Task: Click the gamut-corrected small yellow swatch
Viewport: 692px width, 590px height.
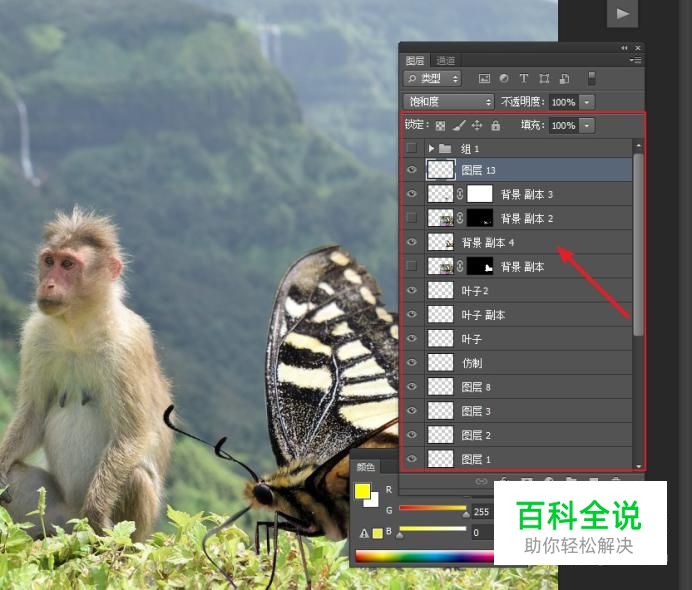Action: (x=378, y=534)
